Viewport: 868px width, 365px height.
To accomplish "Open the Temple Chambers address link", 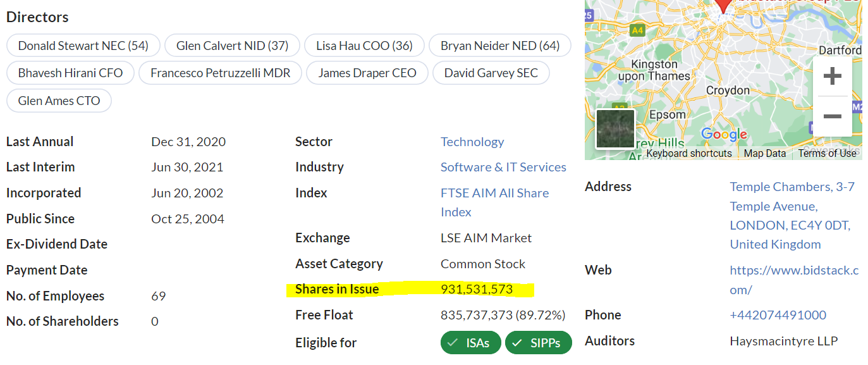I will (x=792, y=216).
